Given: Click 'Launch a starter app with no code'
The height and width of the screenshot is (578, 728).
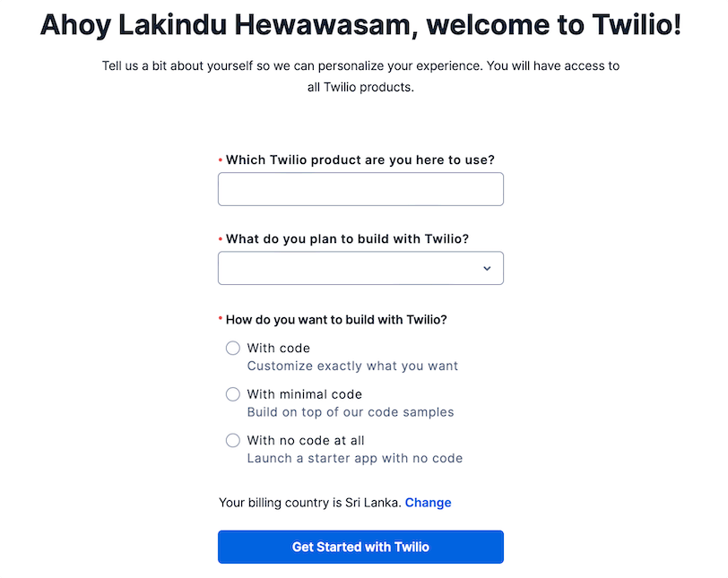Looking at the screenshot, I should (x=355, y=458).
